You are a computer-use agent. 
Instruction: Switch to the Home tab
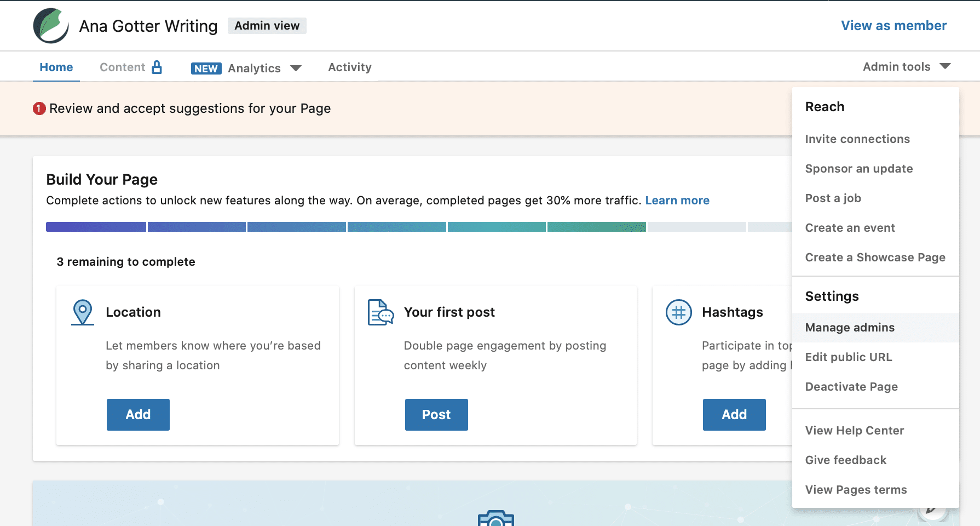pos(56,67)
